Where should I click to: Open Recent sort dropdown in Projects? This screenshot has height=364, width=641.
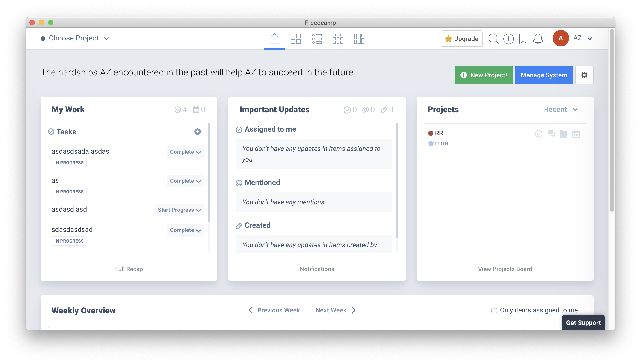(560, 110)
